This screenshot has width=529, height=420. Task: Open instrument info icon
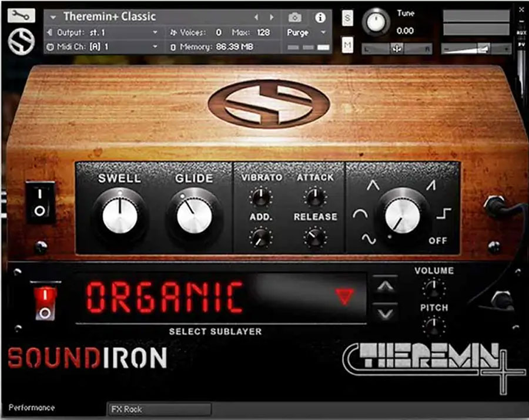(x=320, y=18)
